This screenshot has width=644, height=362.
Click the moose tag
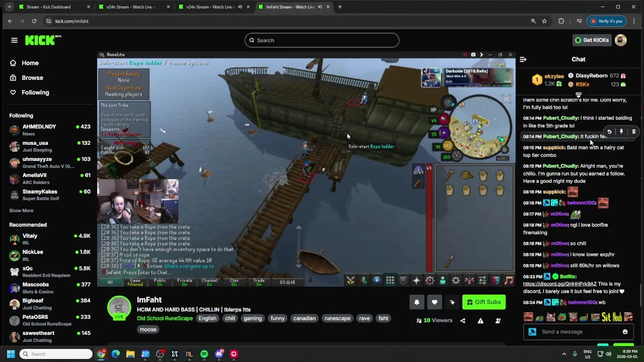(x=148, y=329)
